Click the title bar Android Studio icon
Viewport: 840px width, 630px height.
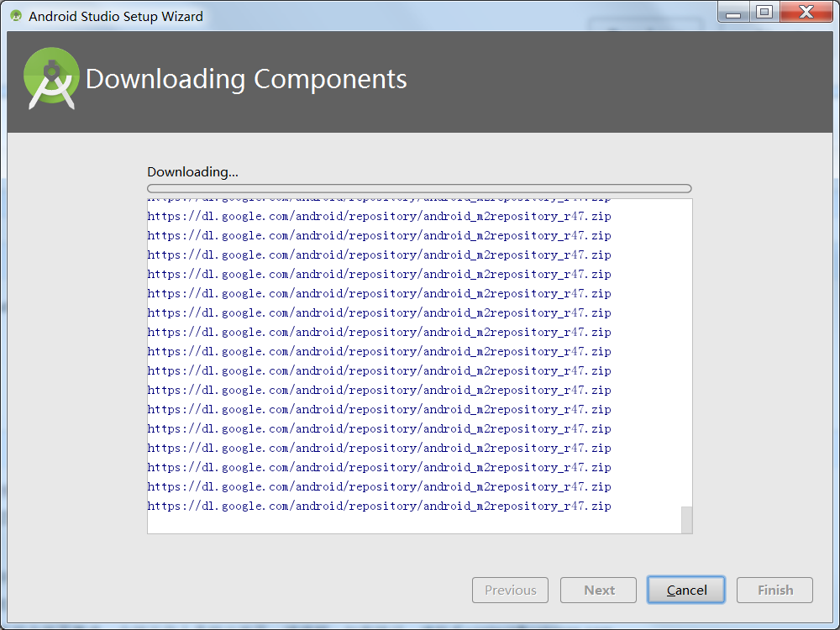pos(16,16)
